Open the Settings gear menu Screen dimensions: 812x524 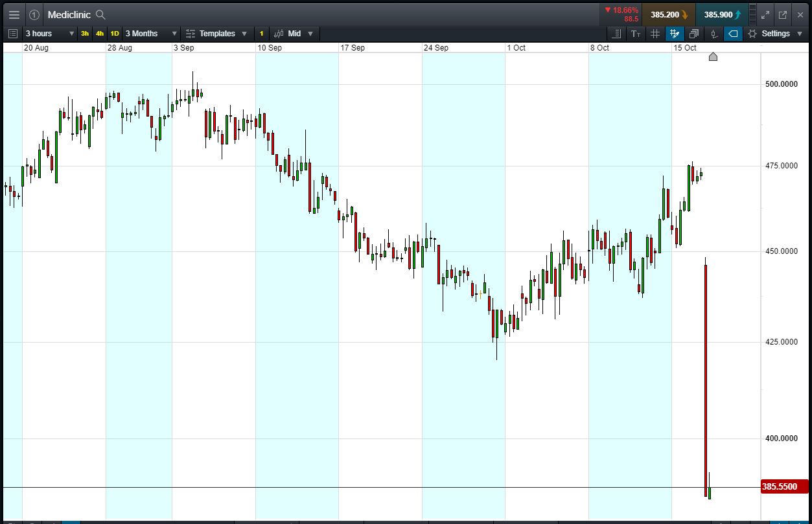coord(774,33)
